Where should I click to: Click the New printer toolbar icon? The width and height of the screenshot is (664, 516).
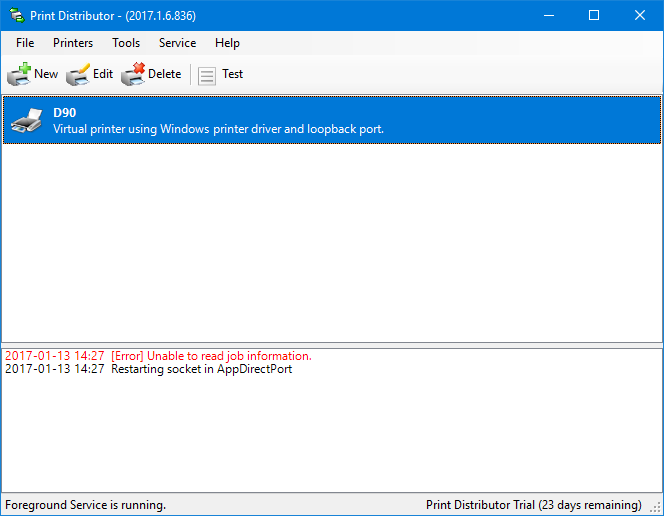click(x=19, y=74)
